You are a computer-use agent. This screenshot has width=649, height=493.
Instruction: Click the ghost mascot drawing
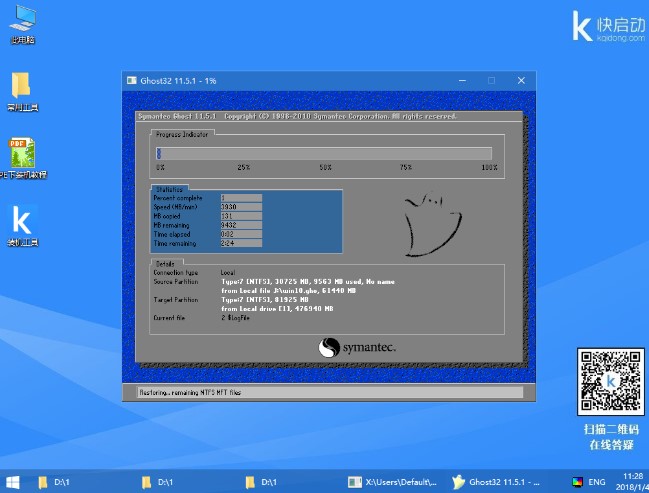coord(432,224)
